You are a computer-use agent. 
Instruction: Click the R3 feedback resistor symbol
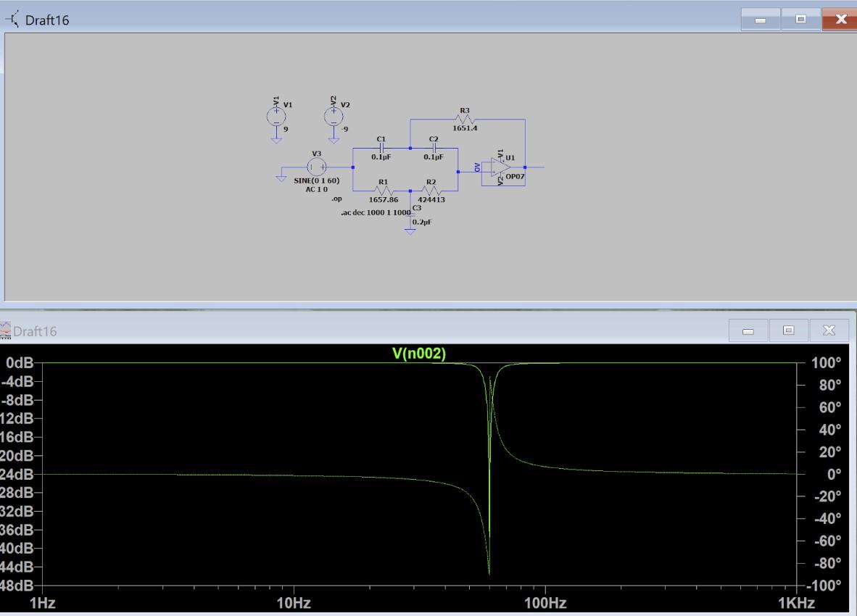(x=465, y=120)
